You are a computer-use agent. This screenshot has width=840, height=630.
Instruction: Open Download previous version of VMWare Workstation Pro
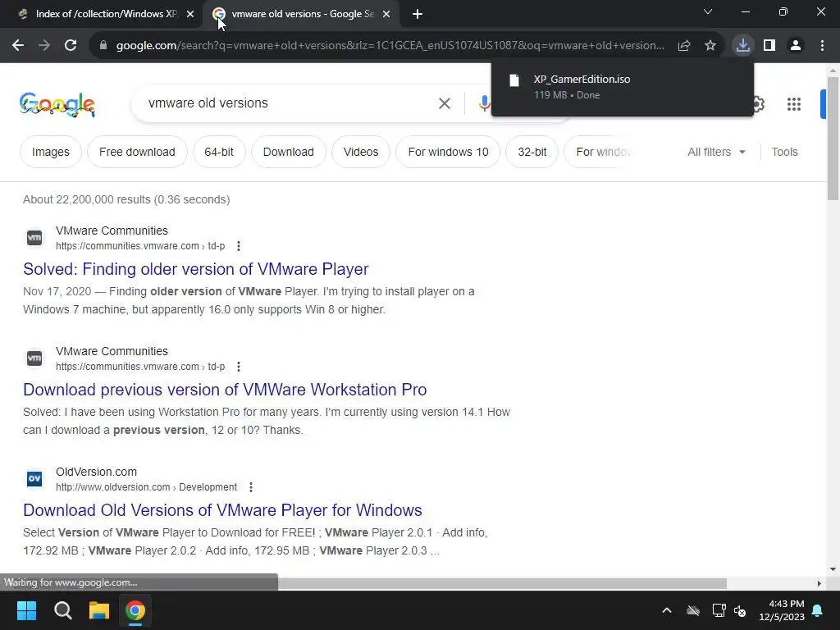(x=225, y=390)
